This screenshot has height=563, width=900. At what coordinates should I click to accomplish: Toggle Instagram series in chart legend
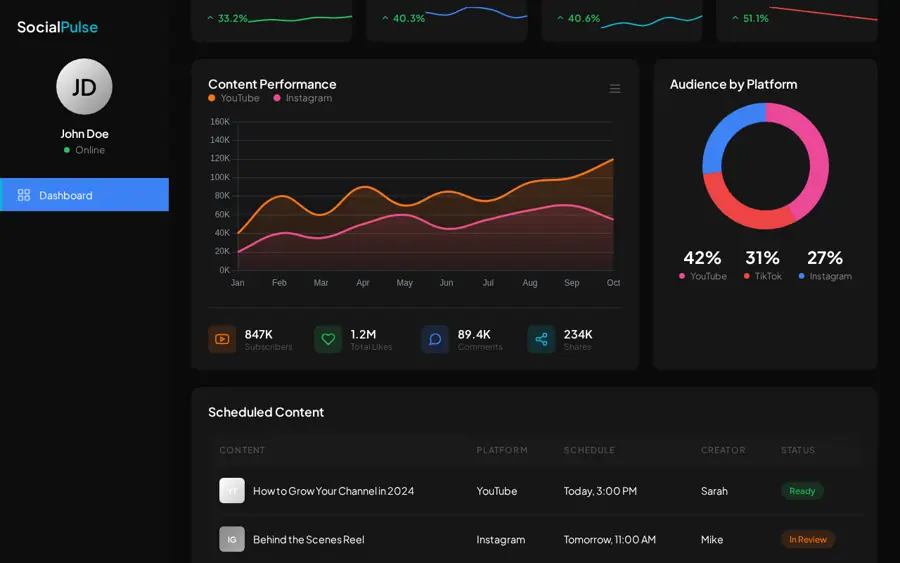pos(303,98)
